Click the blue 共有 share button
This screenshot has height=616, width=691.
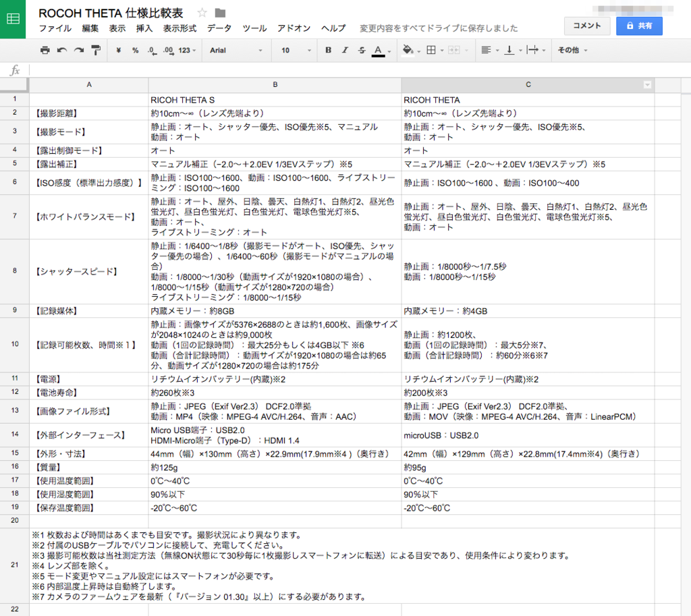click(x=639, y=26)
